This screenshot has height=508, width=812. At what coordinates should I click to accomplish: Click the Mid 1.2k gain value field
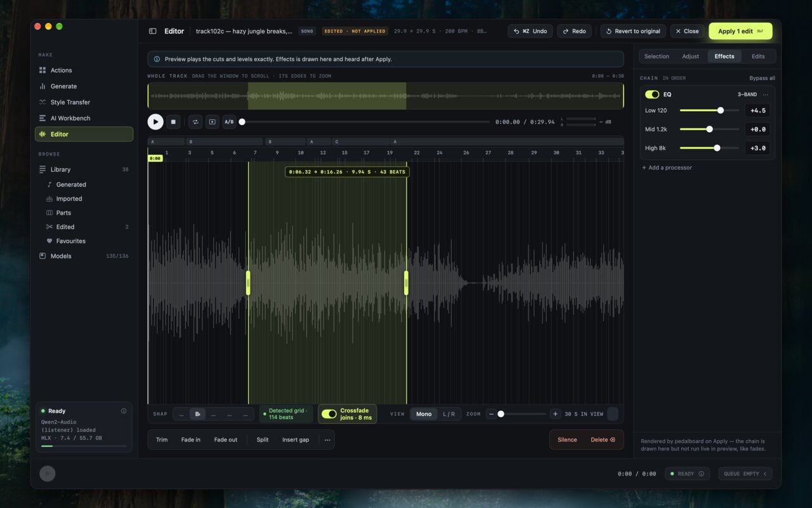tap(757, 130)
